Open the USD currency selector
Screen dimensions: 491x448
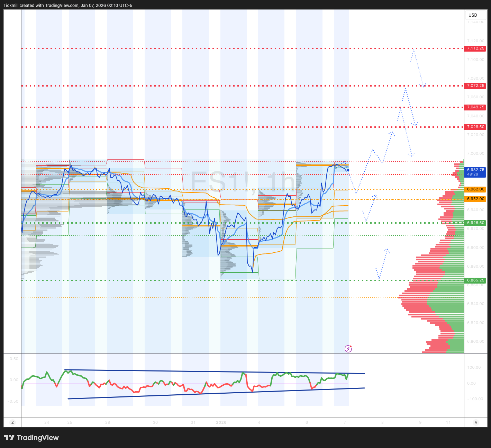coord(473,15)
